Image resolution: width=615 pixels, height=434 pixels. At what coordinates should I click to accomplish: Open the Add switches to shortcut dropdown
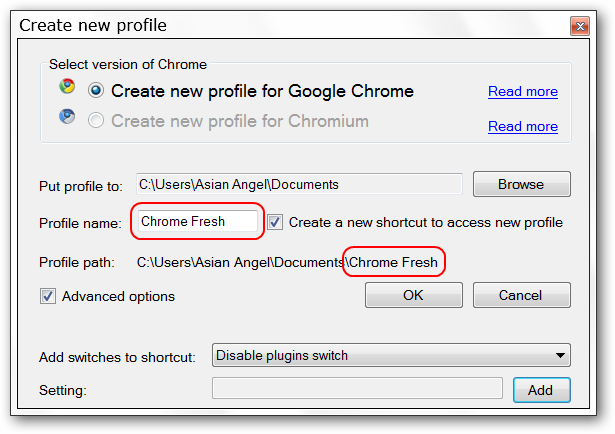(x=391, y=355)
